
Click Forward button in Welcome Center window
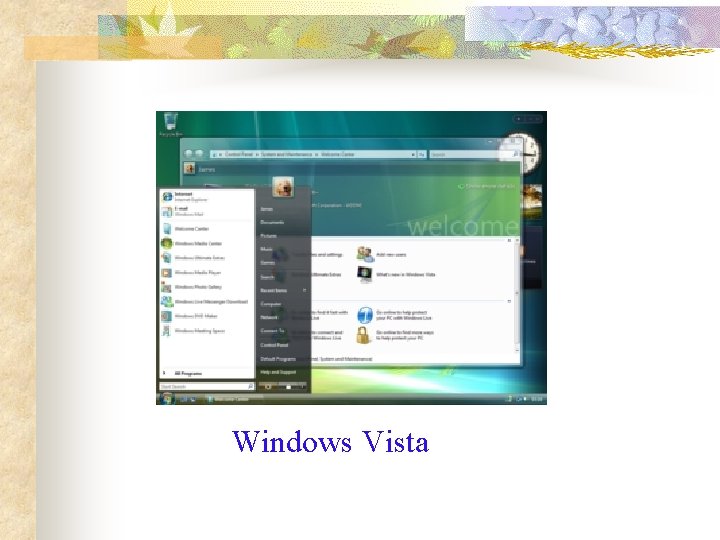pos(199,154)
